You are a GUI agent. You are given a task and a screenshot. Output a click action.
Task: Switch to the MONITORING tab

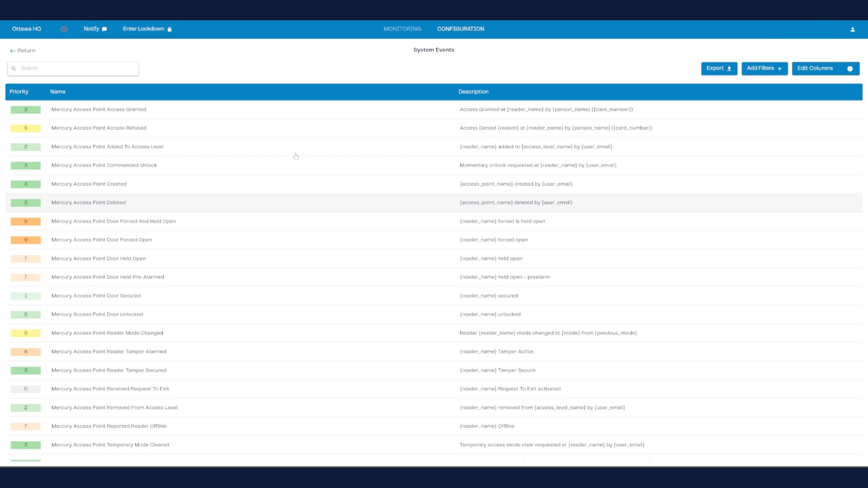402,29
